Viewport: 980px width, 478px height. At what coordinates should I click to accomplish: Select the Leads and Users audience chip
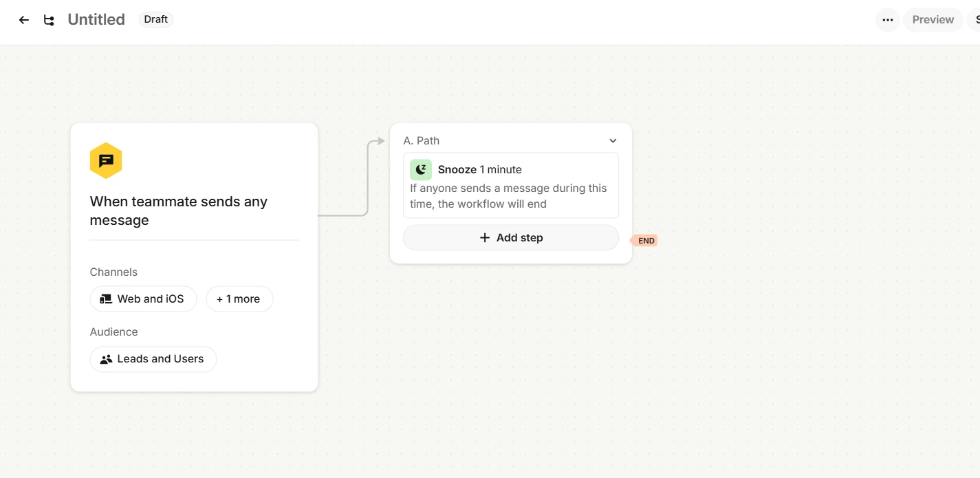[153, 359]
